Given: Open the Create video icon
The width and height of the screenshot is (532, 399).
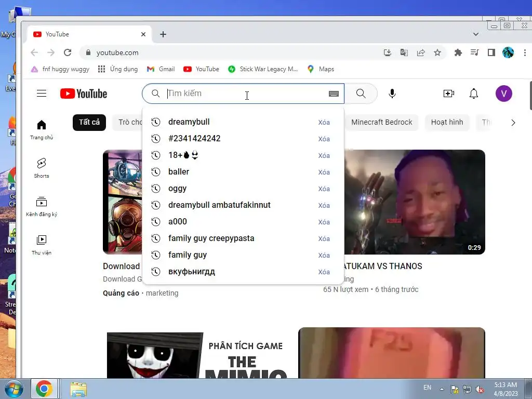Looking at the screenshot, I should (x=448, y=94).
